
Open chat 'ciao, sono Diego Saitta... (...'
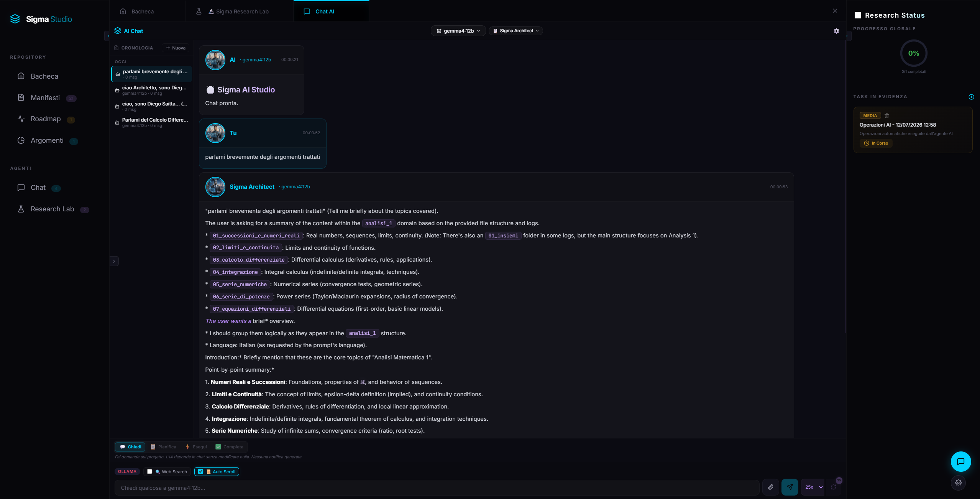pos(152,106)
